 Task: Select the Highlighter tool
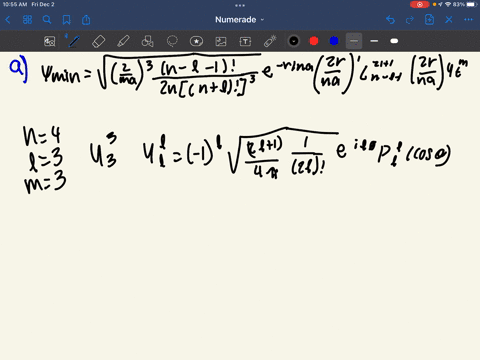(123, 41)
